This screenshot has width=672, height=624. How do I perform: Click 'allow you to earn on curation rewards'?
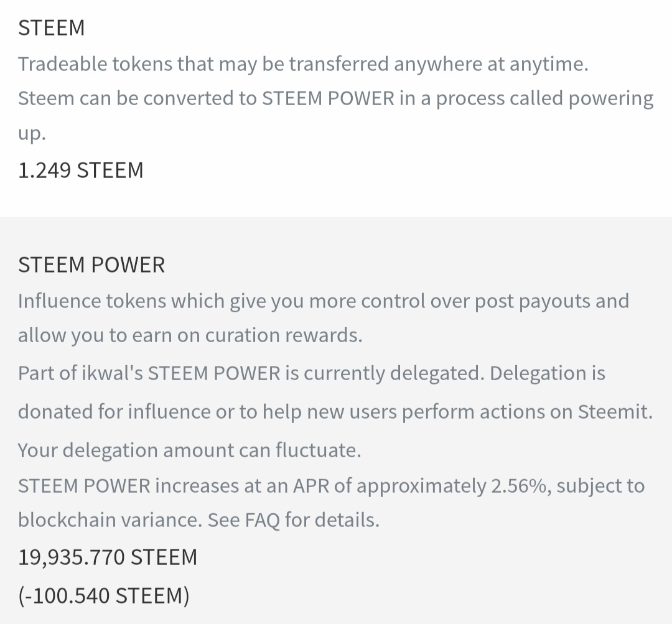(190, 335)
